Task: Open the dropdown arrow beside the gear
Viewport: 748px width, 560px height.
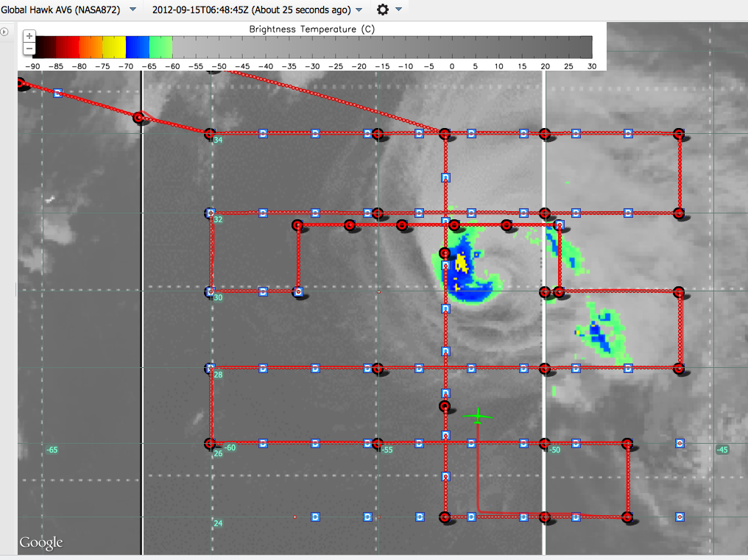Action: (398, 10)
